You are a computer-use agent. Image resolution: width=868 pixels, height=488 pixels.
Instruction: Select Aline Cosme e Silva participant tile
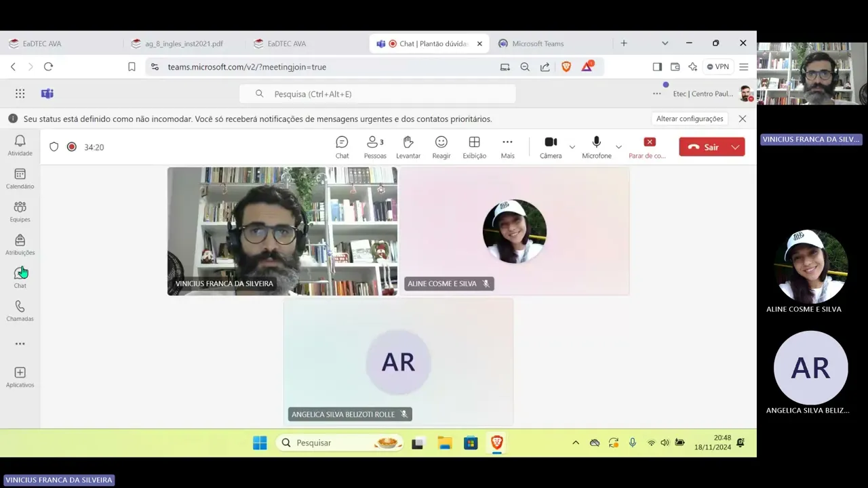click(515, 231)
